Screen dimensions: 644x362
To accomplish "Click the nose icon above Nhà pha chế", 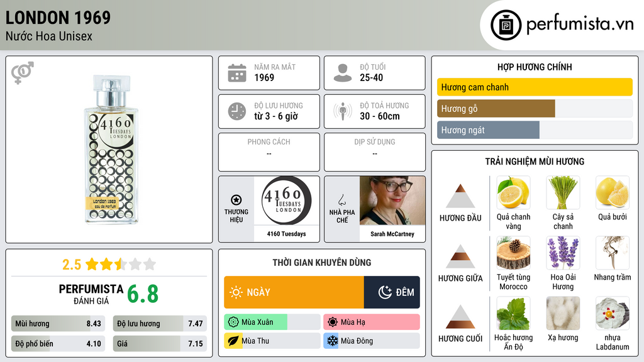I will (341, 200).
